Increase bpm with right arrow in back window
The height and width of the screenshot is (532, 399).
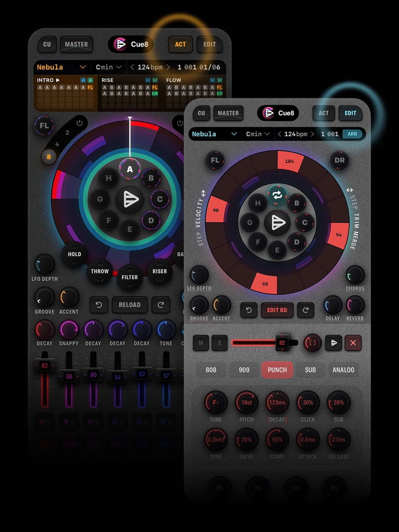pyautogui.click(x=168, y=67)
